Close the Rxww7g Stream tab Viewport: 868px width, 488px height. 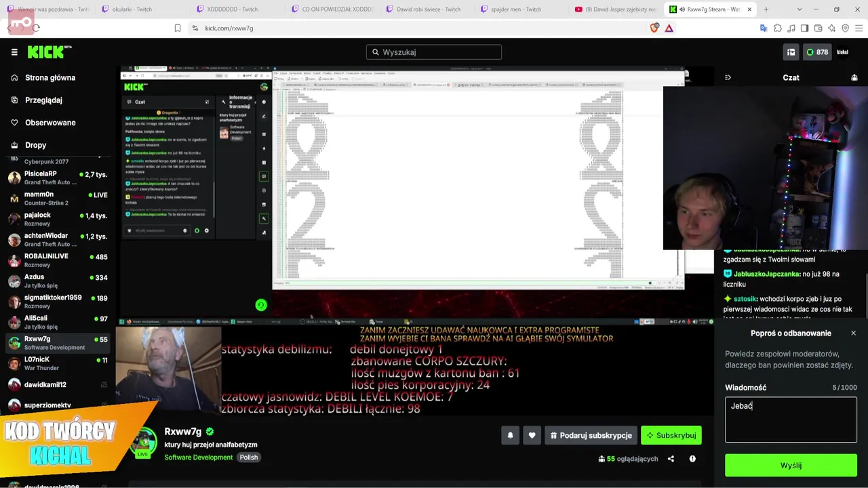749,9
